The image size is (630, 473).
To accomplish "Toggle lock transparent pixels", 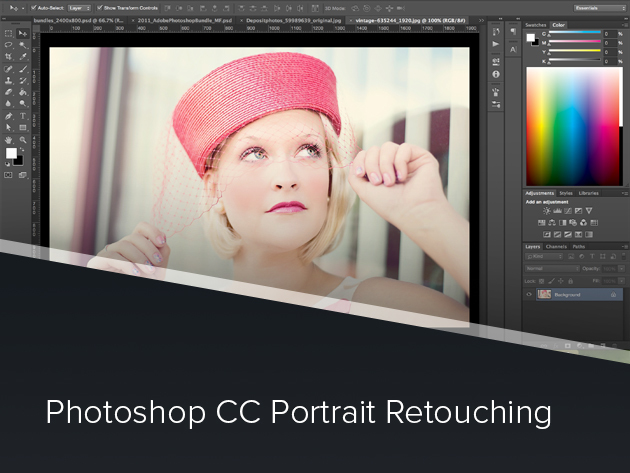I will [x=541, y=281].
